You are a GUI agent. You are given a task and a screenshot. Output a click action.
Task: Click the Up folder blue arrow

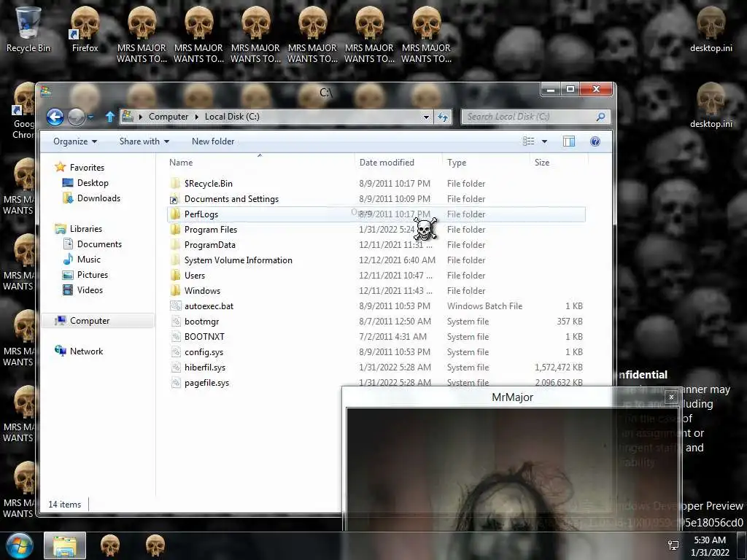[109, 117]
